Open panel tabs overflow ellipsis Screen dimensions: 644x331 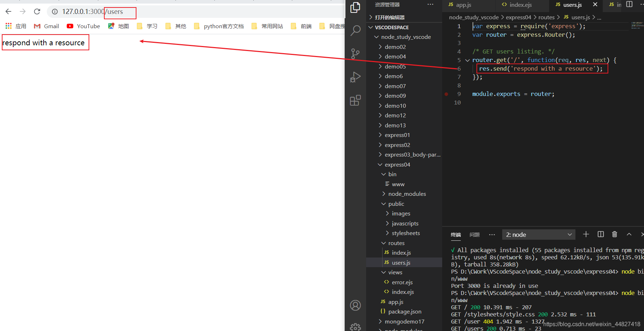(492, 235)
